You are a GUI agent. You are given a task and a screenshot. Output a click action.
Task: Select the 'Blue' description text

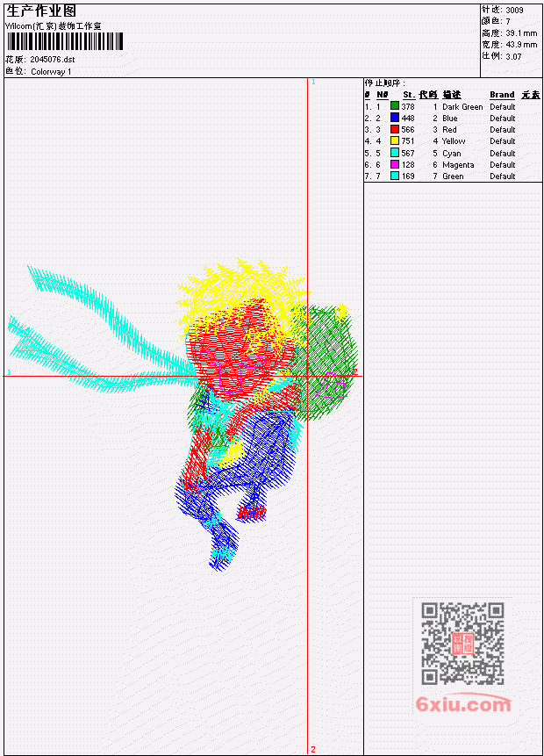click(449, 119)
